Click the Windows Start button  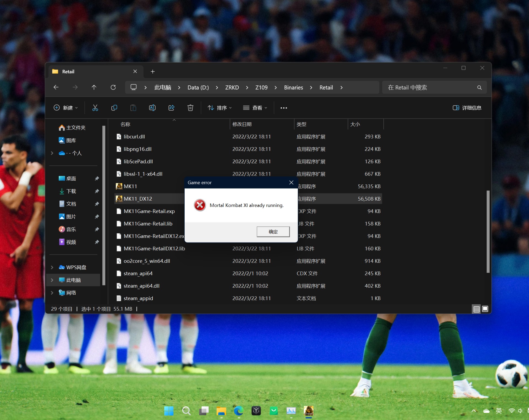pos(169,411)
